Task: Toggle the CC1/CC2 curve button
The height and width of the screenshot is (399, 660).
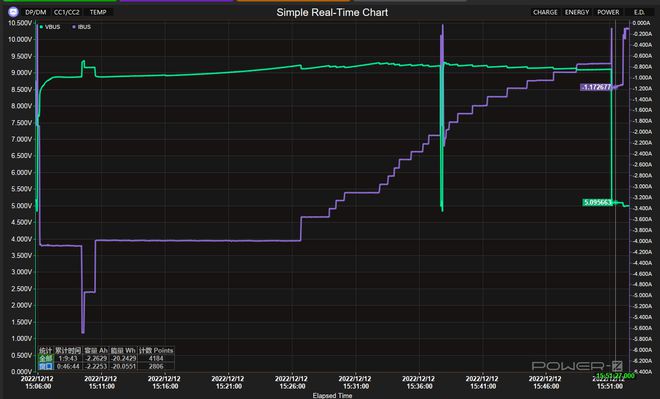Action: pos(67,12)
